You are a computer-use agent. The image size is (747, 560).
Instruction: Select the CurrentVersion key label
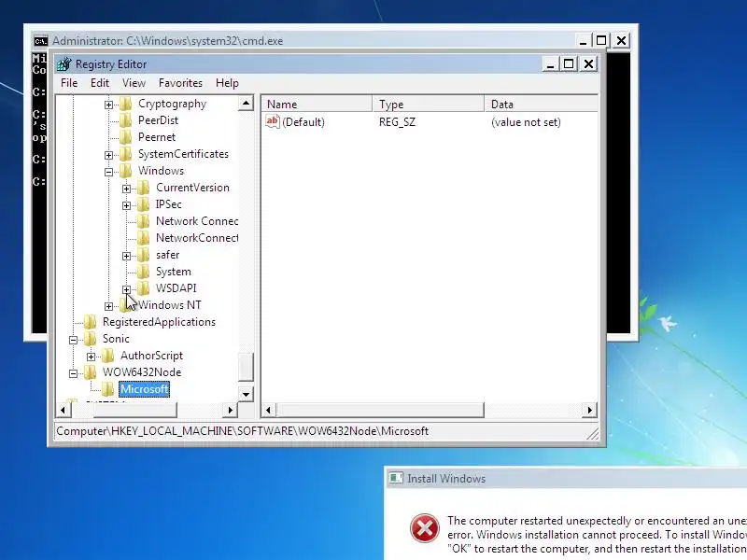coord(192,188)
